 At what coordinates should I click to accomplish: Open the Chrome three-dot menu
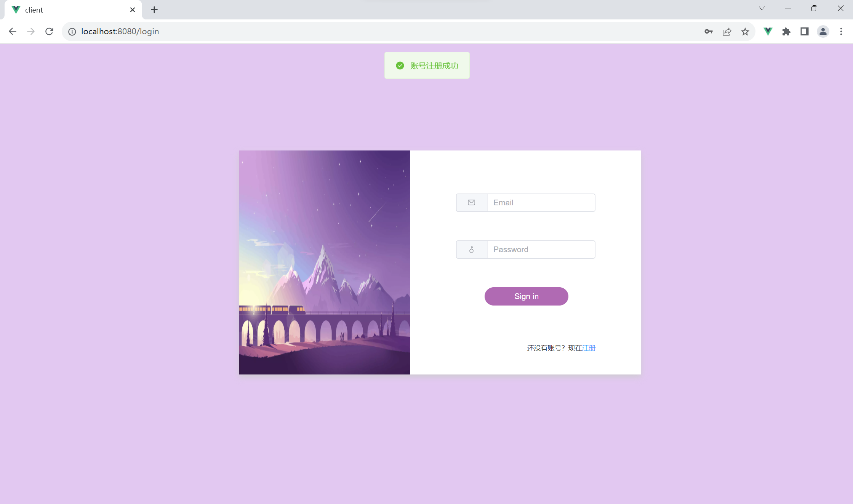coord(841,32)
